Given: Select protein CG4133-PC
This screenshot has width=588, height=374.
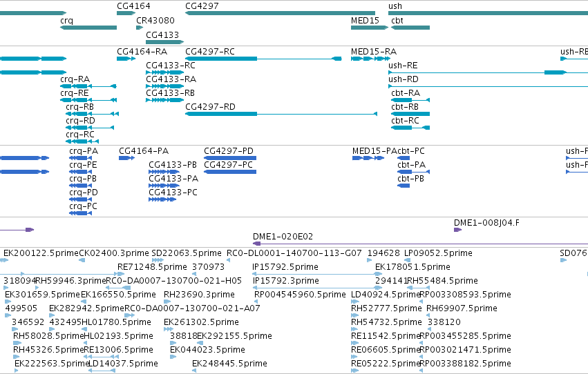Looking at the screenshot, I should pos(173,193).
